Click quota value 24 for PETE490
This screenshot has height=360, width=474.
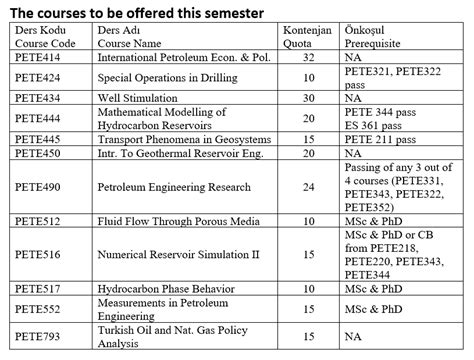pyautogui.click(x=309, y=187)
